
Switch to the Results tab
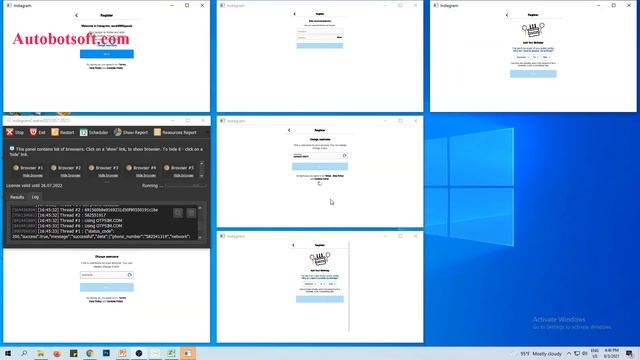(17, 197)
